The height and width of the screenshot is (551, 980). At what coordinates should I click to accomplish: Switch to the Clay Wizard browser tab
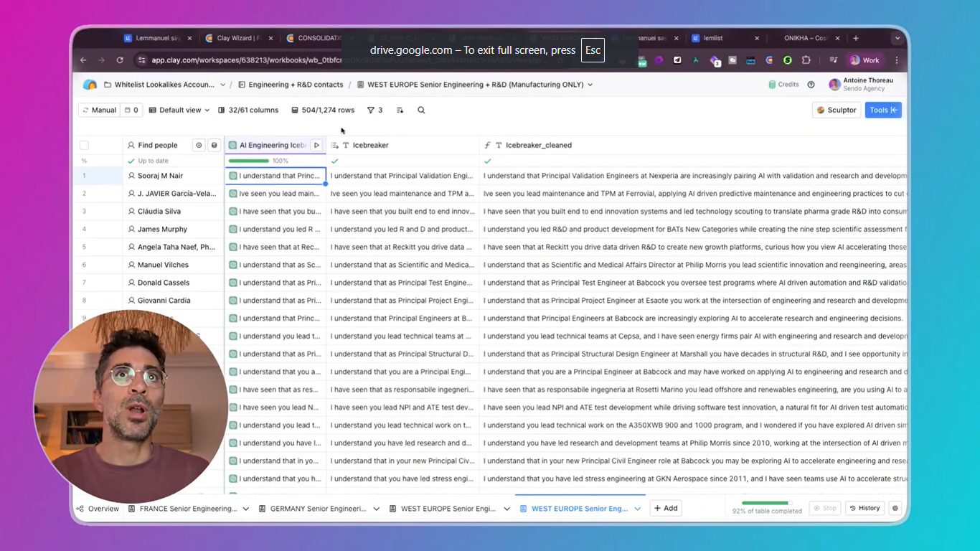[x=238, y=38]
